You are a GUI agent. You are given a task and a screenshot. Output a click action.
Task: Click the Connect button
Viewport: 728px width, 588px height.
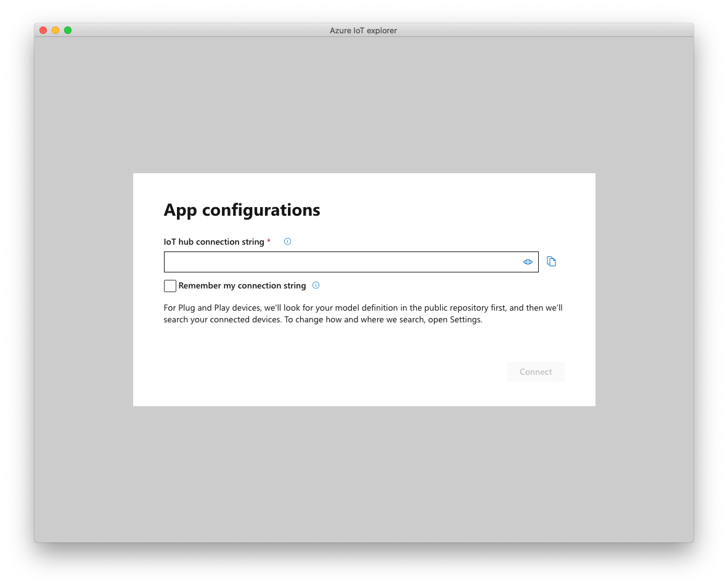(536, 372)
